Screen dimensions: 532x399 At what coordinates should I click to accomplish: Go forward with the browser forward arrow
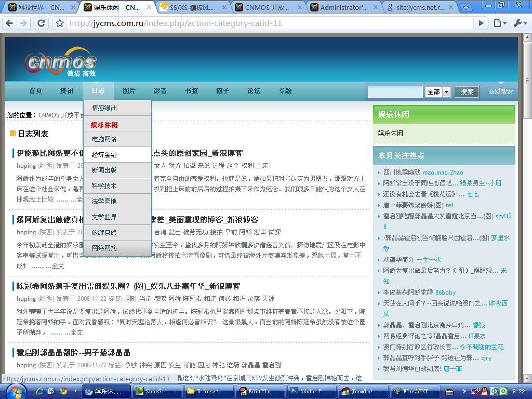(x=23, y=23)
